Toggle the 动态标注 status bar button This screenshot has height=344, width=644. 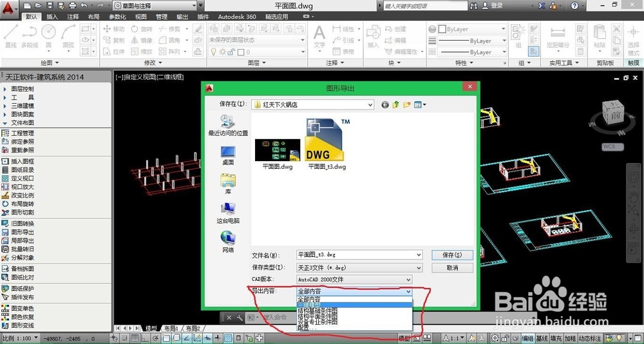[x=589, y=338]
